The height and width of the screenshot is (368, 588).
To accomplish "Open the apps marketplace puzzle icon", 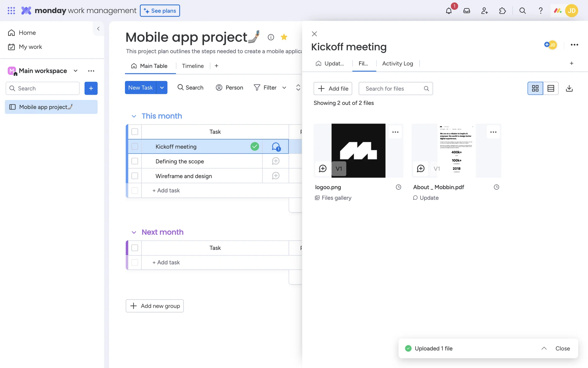I will pyautogui.click(x=502, y=11).
